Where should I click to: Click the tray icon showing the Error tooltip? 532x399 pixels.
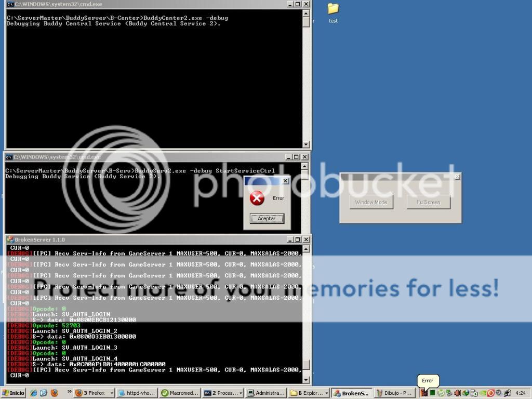(424, 393)
